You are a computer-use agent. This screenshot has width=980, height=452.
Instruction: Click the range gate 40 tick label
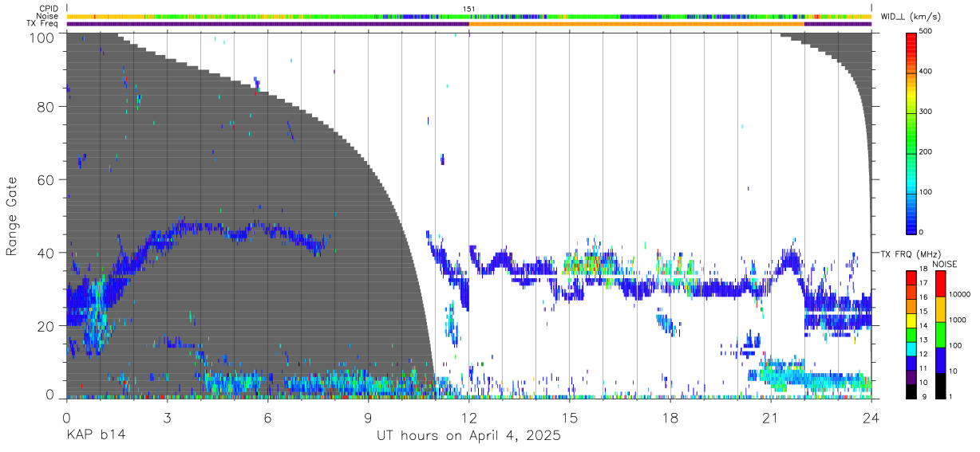click(x=47, y=253)
